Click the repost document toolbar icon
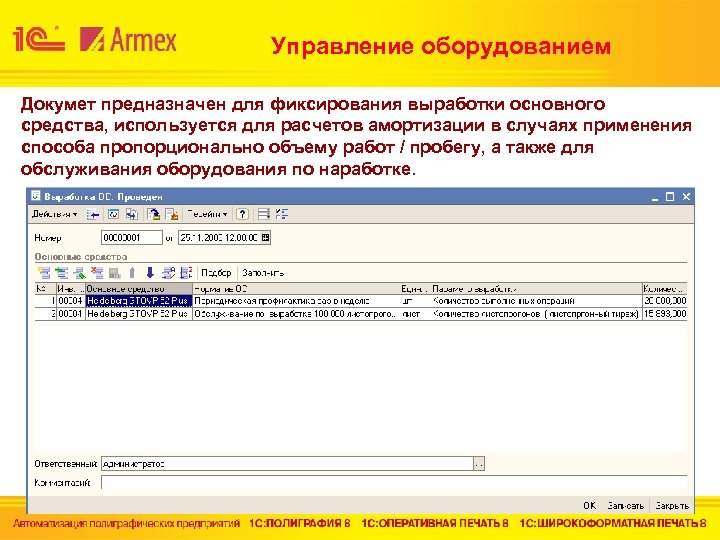Image resolution: width=720 pixels, height=540 pixels. click(113, 214)
